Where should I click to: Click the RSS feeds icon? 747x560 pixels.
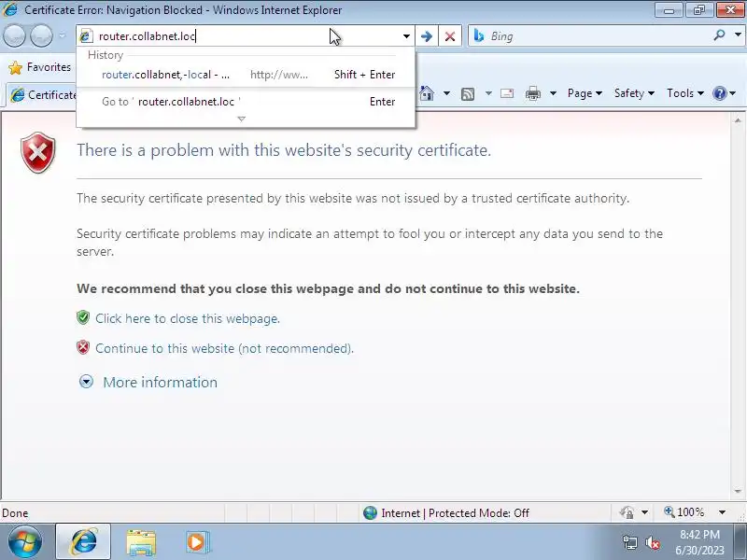tap(468, 94)
